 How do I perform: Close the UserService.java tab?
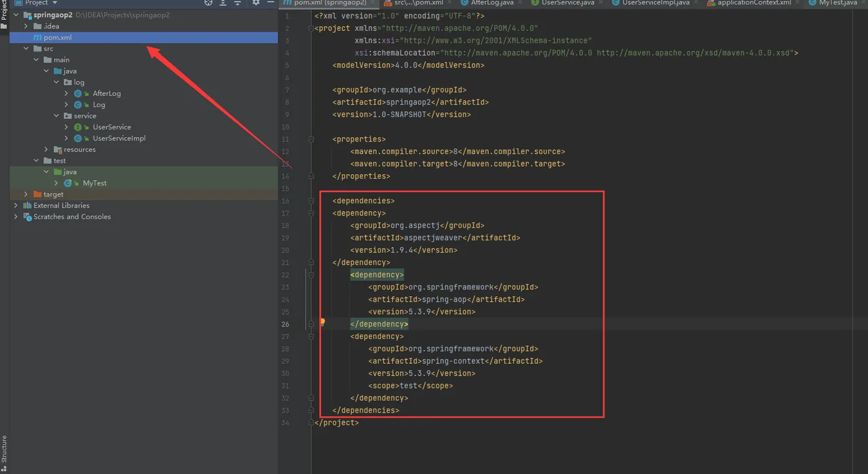click(x=601, y=2)
